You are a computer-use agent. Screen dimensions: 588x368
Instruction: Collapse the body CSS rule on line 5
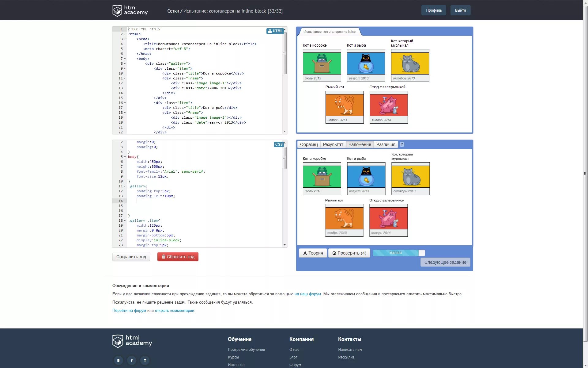tap(125, 157)
